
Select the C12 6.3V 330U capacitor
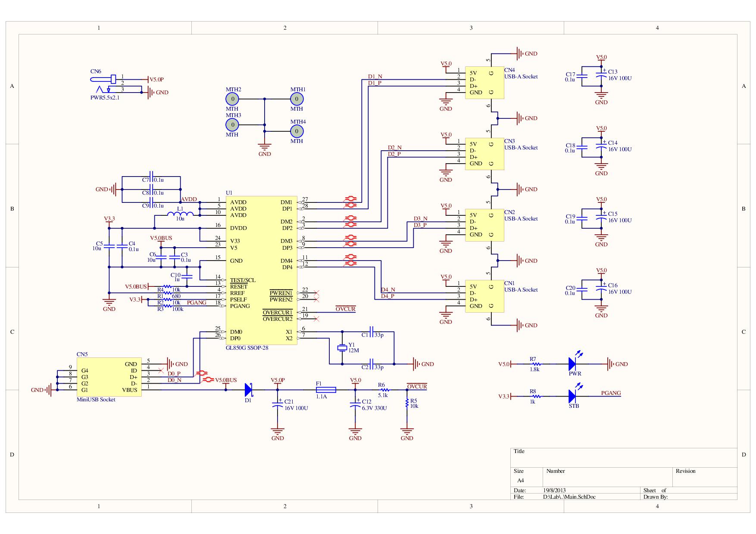point(355,405)
